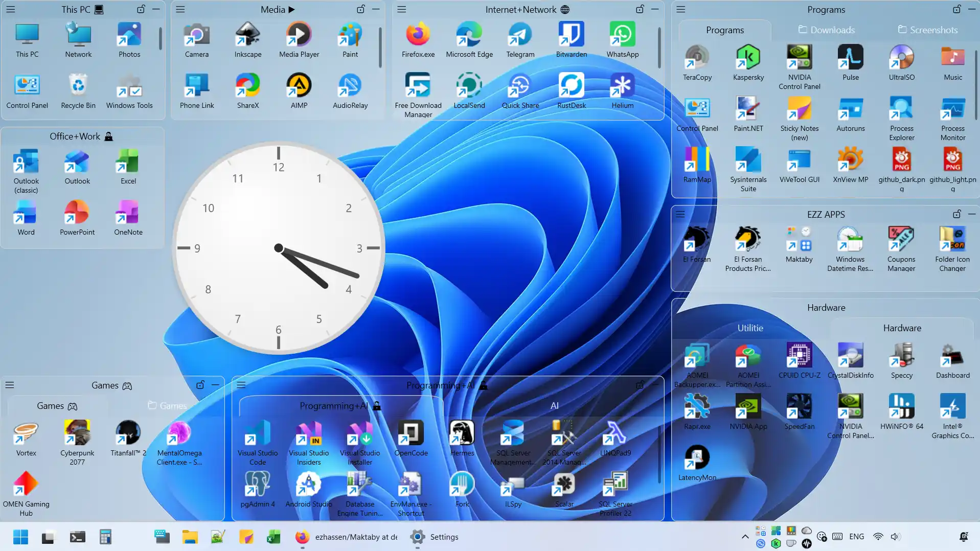Click ENG language indicator
Image resolution: width=980 pixels, height=551 pixels.
click(856, 537)
